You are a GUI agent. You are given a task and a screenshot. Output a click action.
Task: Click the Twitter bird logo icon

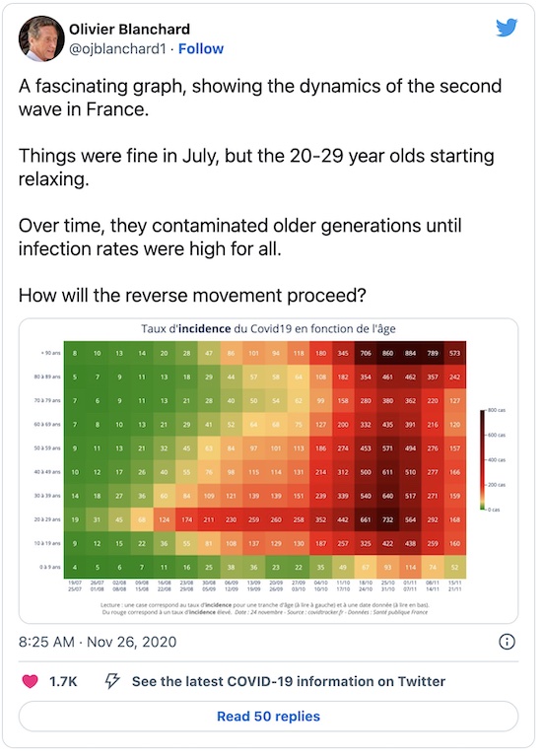click(x=507, y=28)
